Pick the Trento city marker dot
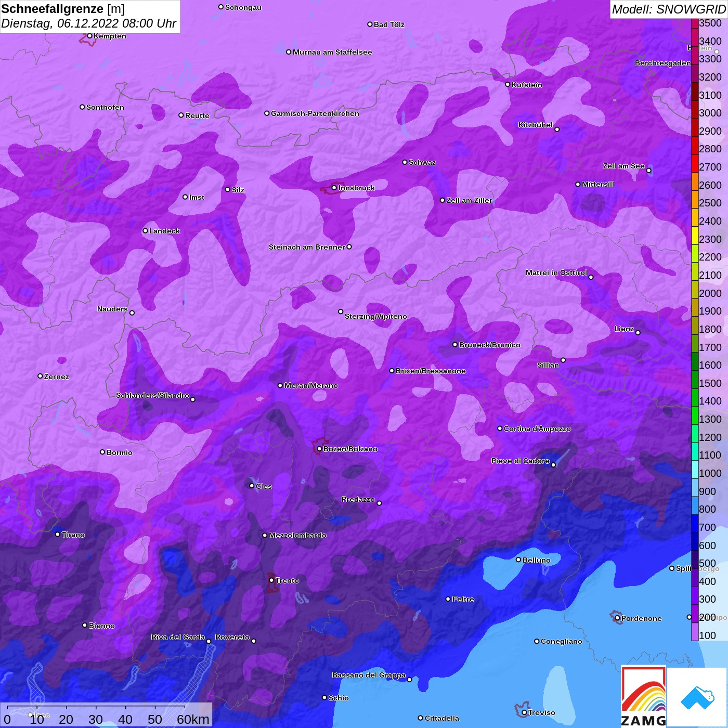The image size is (728, 728). pyautogui.click(x=271, y=580)
